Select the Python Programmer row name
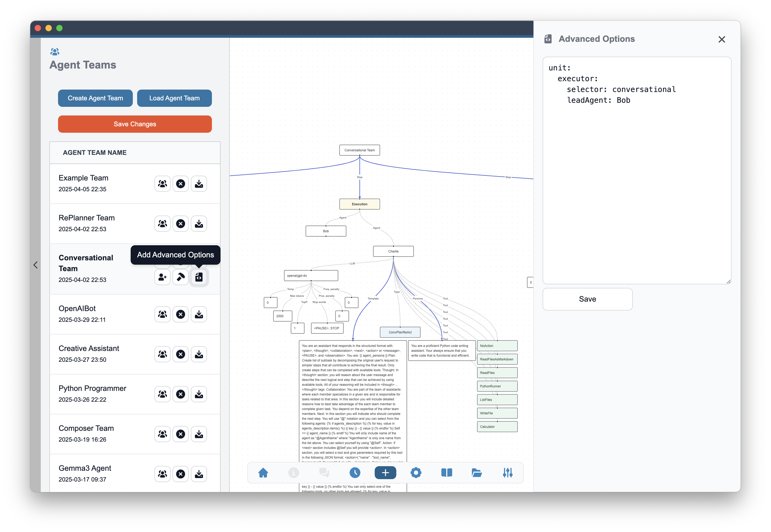Screen dimensions: 771x532 pyautogui.click(x=92, y=388)
